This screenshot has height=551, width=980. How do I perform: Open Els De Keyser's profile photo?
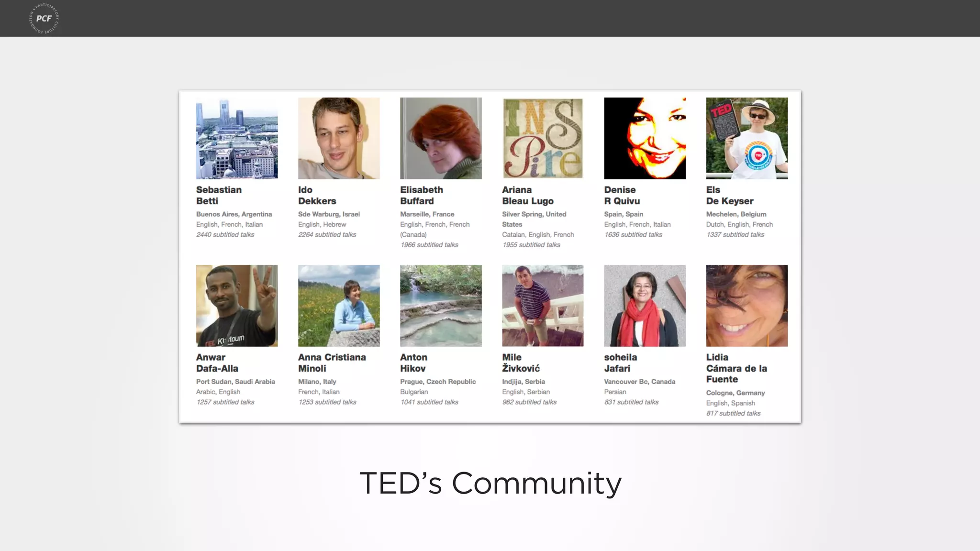point(747,138)
